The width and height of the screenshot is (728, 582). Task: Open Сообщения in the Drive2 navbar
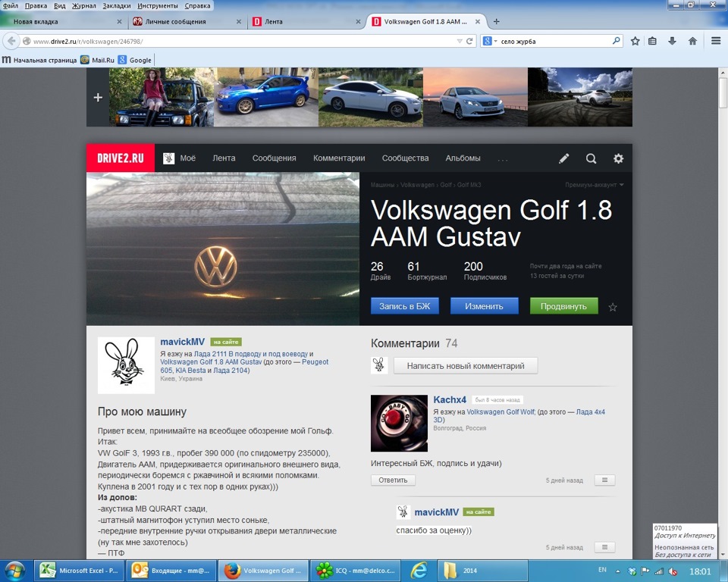point(274,158)
